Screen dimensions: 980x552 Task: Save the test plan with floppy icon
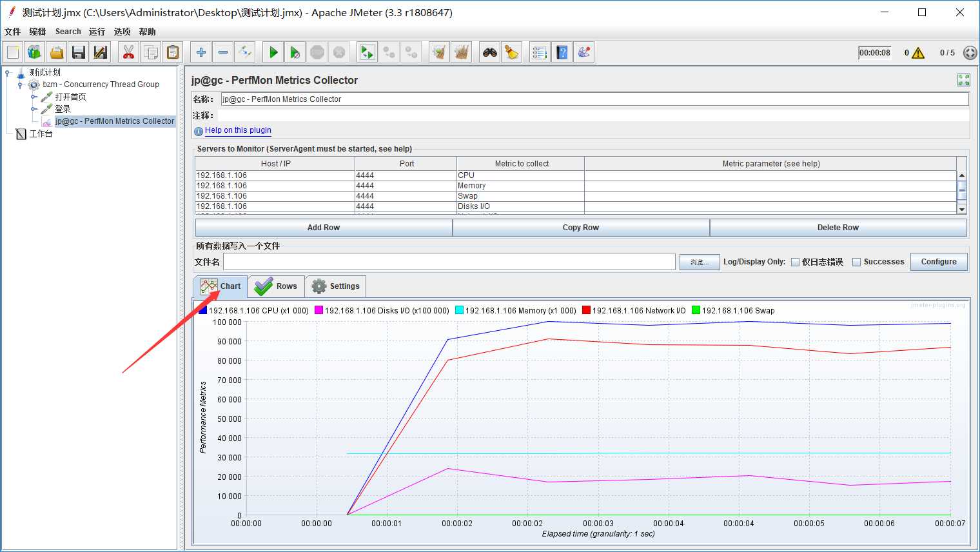click(x=79, y=52)
